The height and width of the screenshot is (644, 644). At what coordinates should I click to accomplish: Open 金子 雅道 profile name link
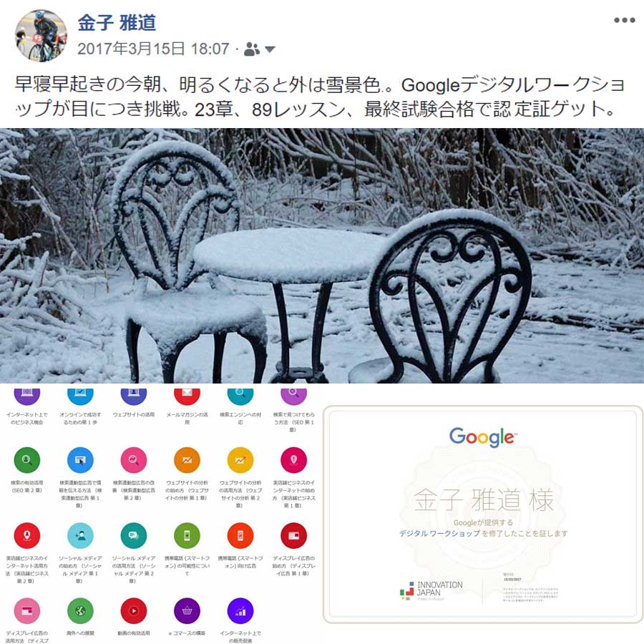coord(117,23)
